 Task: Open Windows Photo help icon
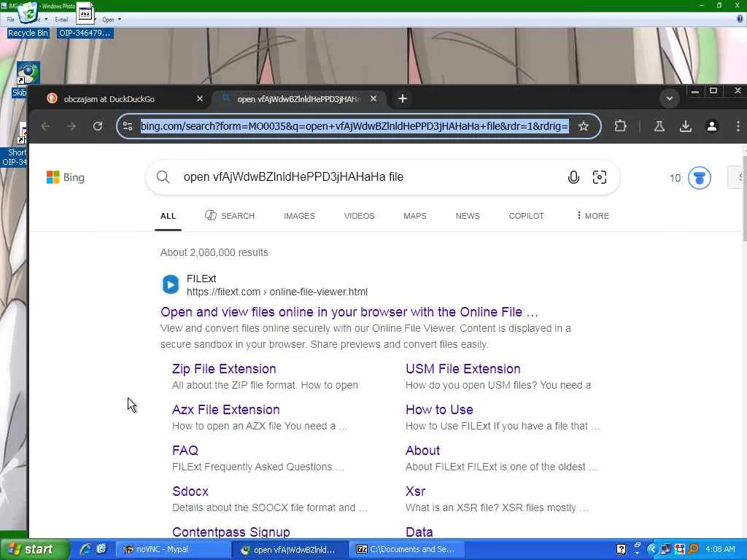pyautogui.click(x=740, y=19)
